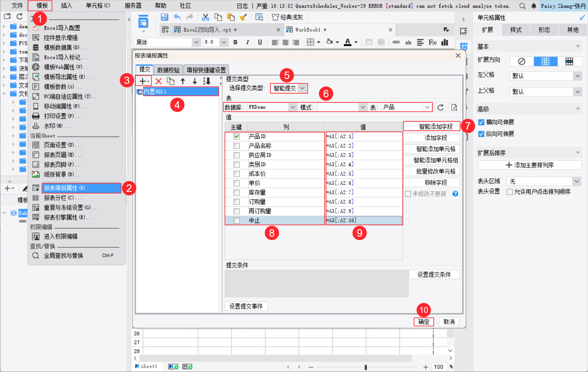Image resolution: width=588 pixels, height=372 pixels.
Task: Open notifications with the bell icon
Action: click(x=534, y=6)
